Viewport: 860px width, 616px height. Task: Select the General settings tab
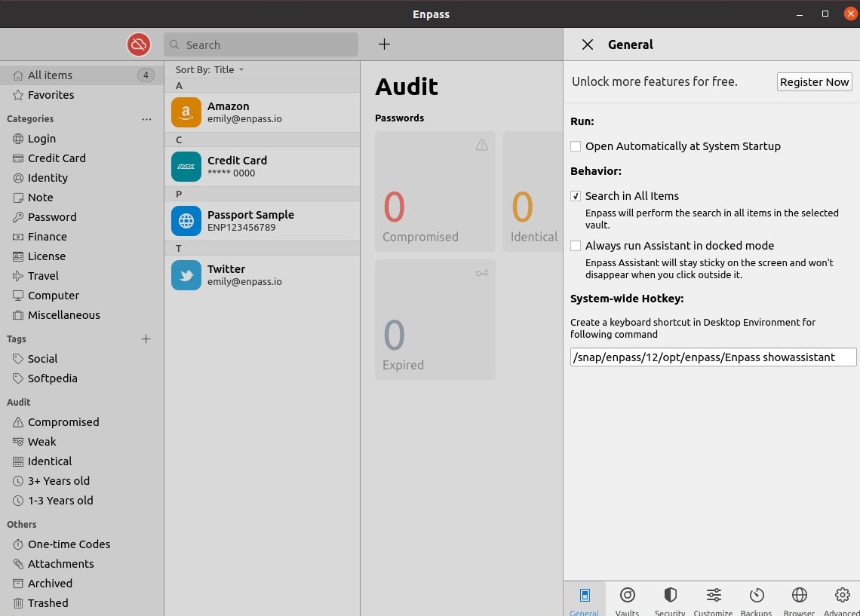coord(584,600)
